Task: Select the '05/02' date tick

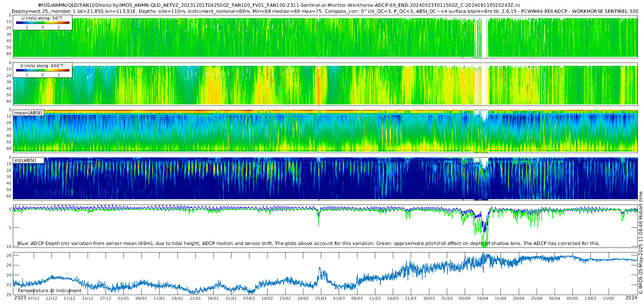Action: click(249, 299)
